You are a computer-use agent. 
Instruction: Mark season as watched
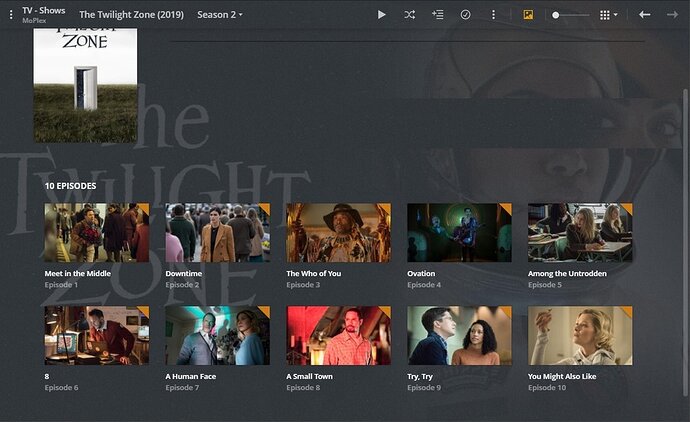click(x=465, y=15)
